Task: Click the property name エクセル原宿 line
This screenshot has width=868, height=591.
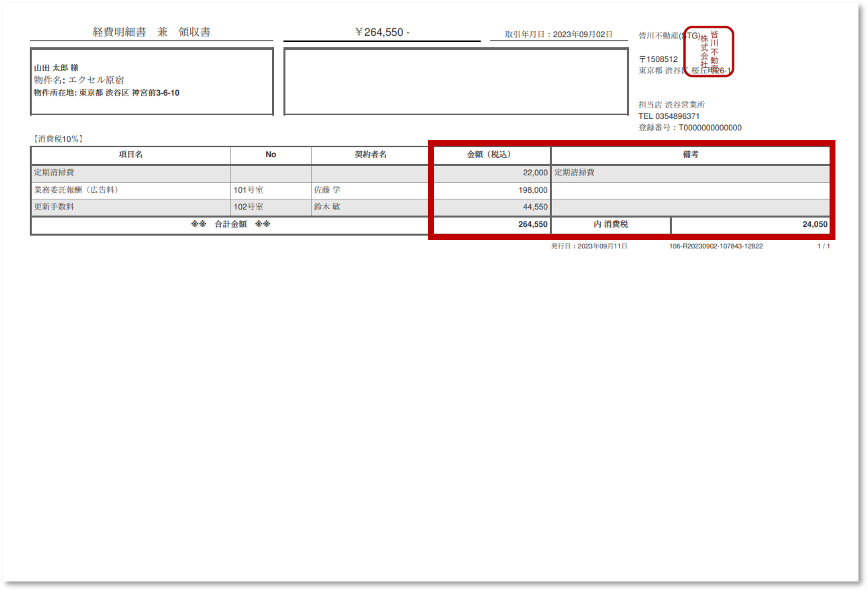Action: (x=79, y=80)
